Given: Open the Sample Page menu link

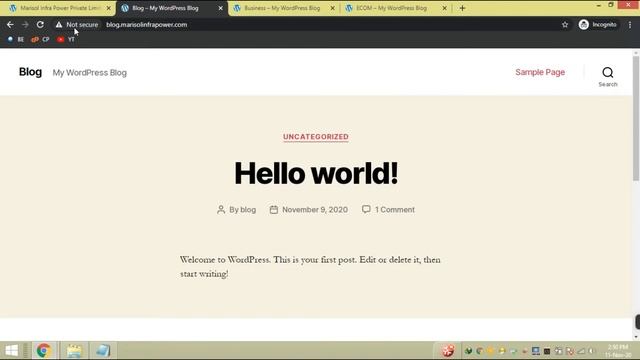Looking at the screenshot, I should (540, 72).
